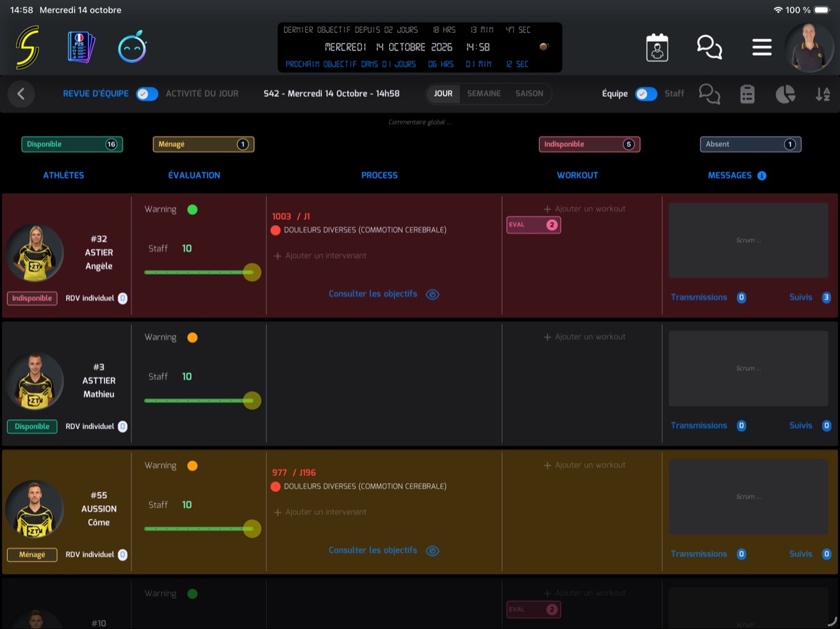Add a workout for Asttier Mathieu

coord(584,337)
